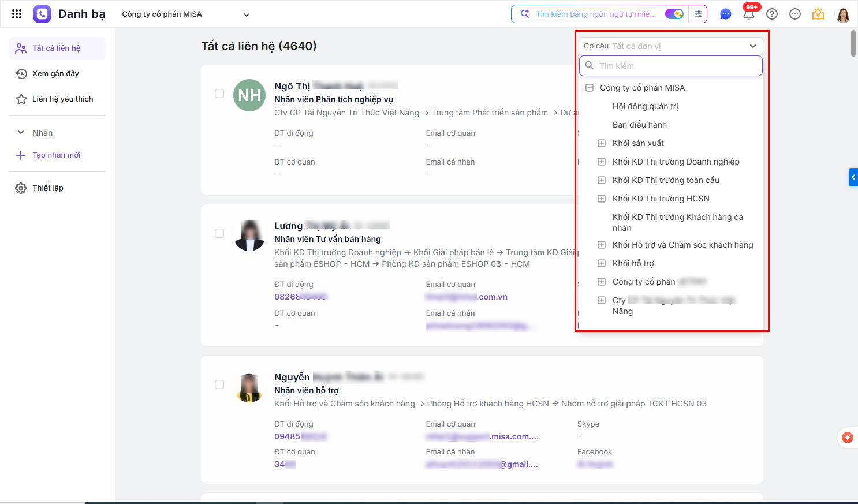
Task: Open the more options ellipsis icon
Action: (795, 14)
